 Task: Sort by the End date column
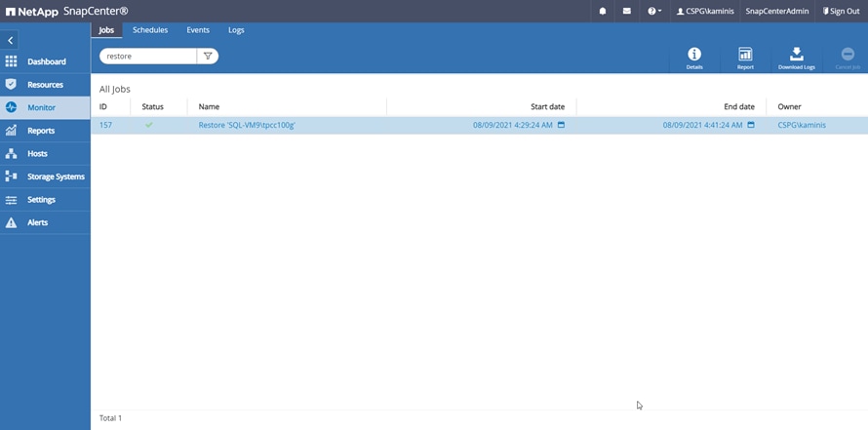739,107
